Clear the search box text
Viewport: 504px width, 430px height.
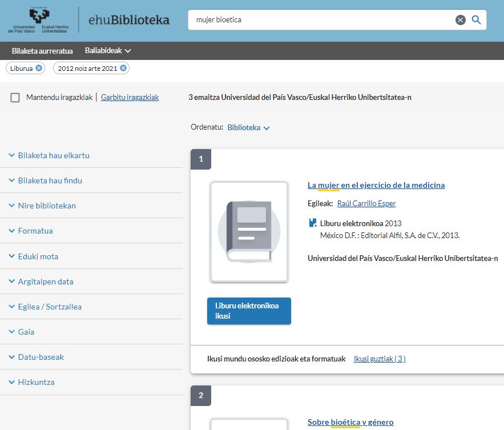tap(460, 20)
